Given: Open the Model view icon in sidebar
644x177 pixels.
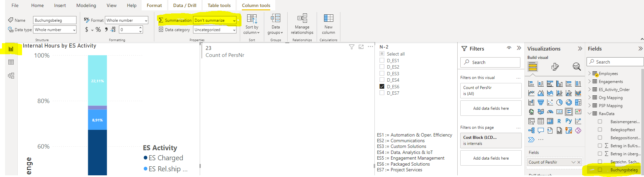Looking at the screenshot, I should pyautogui.click(x=11, y=76).
